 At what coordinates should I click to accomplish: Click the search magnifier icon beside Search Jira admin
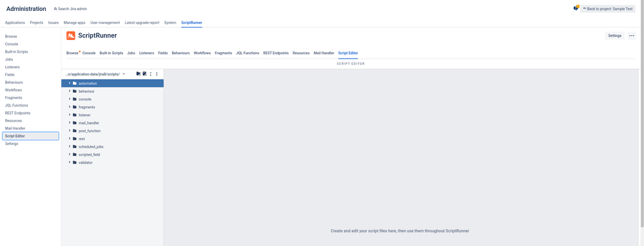tap(55, 8)
